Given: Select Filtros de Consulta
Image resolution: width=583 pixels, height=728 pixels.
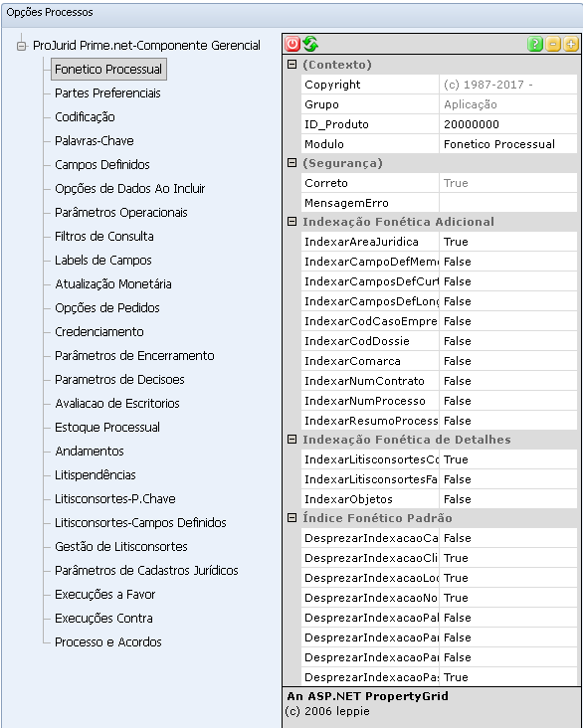Looking at the screenshot, I should pyautogui.click(x=104, y=237).
